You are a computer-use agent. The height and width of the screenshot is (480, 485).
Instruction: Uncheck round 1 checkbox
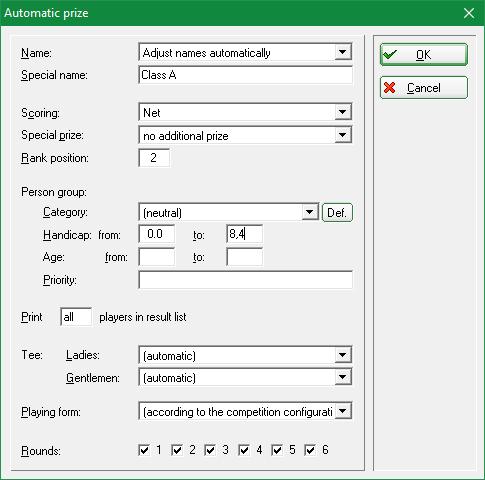click(144, 450)
